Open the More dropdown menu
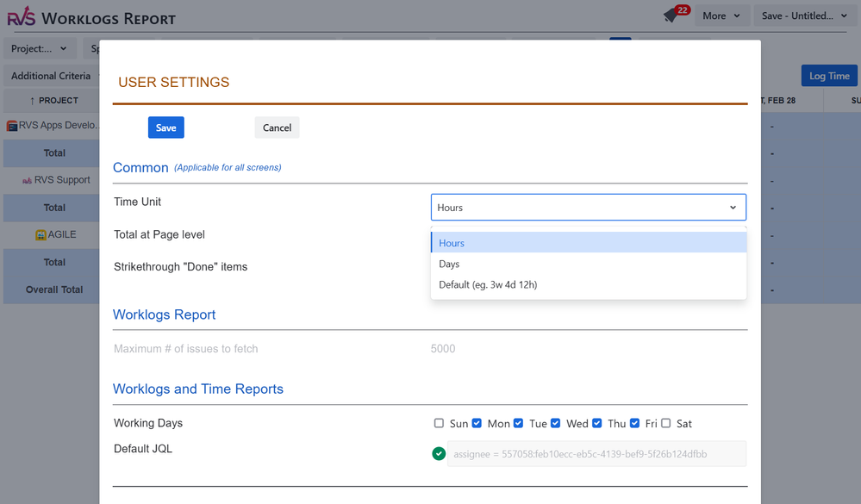Viewport: 861px width, 504px height. pyautogui.click(x=721, y=16)
